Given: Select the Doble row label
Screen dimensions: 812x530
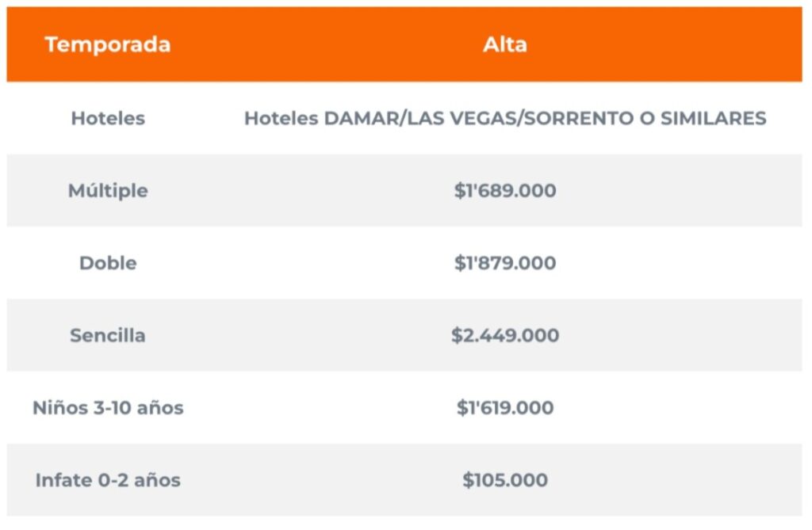Looking at the screenshot, I should pos(108,263).
